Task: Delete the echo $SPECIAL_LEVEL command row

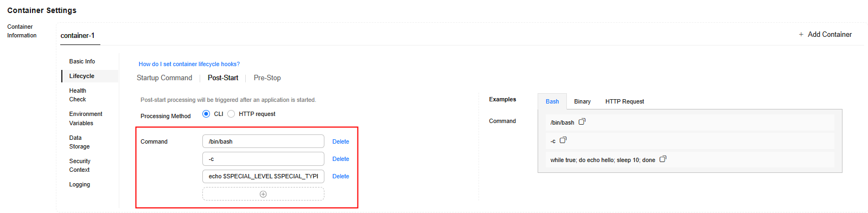Action: tap(341, 176)
